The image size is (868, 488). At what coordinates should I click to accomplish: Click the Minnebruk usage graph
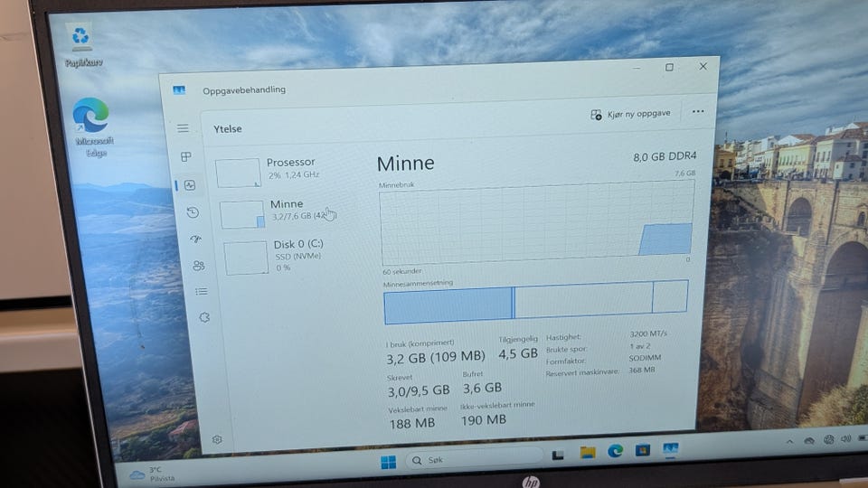(x=537, y=223)
